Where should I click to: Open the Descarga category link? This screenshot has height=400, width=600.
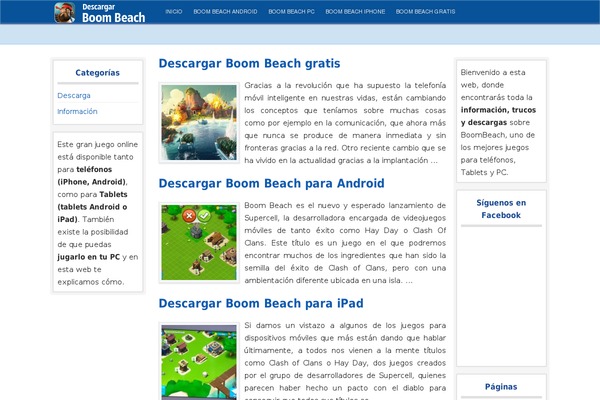click(74, 95)
